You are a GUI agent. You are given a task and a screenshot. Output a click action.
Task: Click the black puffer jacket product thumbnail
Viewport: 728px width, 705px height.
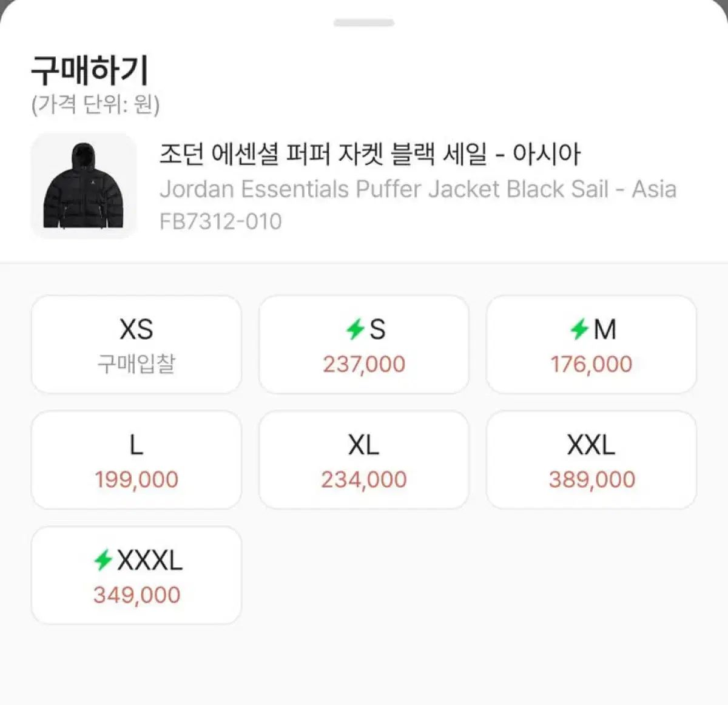pos(84,186)
